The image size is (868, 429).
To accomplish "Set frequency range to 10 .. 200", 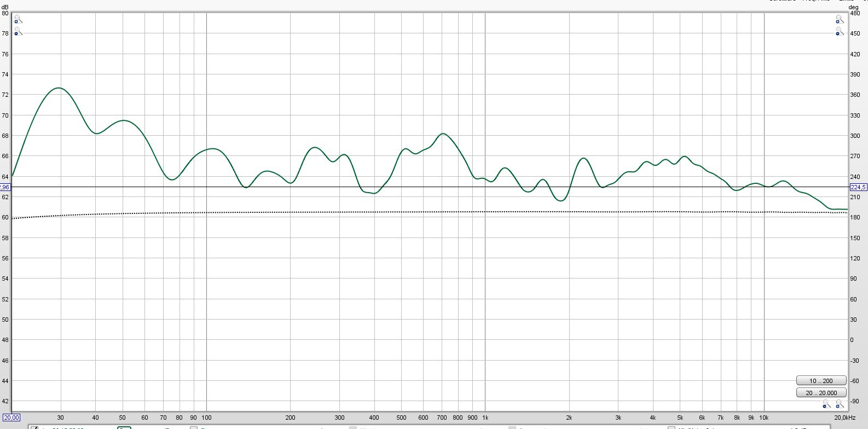I will [x=821, y=381].
